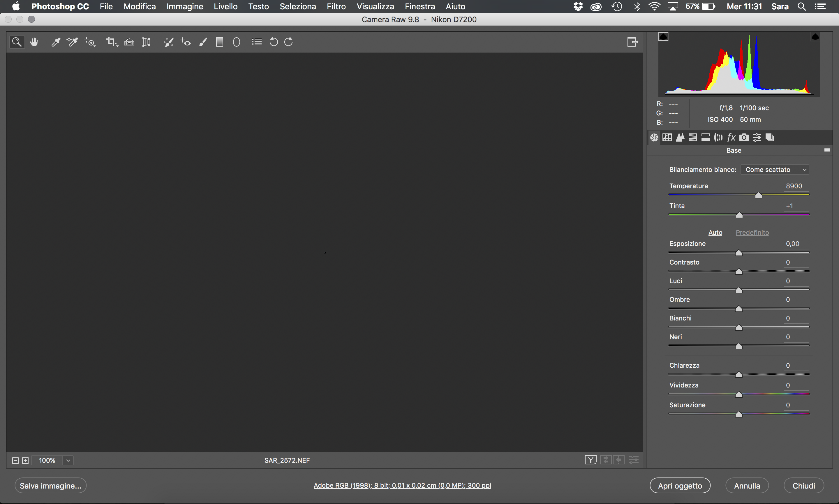The width and height of the screenshot is (839, 504).
Task: Open the Finestra menu
Action: pos(420,6)
